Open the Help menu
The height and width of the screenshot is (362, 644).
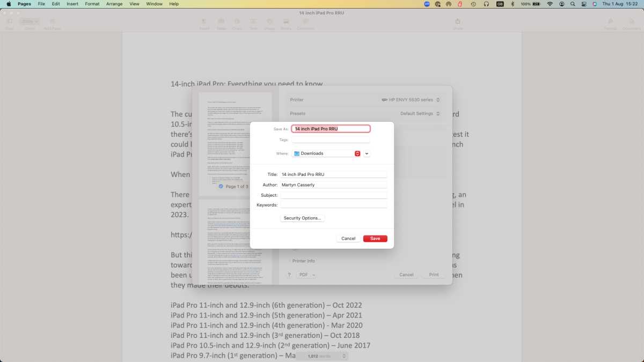(x=174, y=4)
